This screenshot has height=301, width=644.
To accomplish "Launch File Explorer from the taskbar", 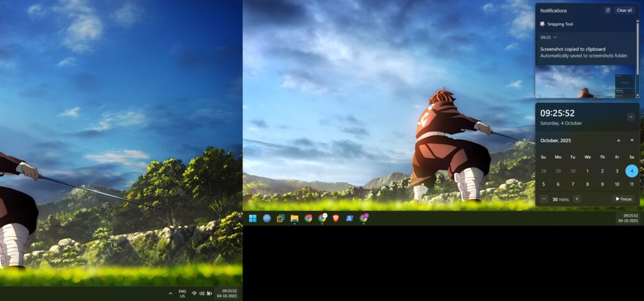I will pyautogui.click(x=294, y=219).
